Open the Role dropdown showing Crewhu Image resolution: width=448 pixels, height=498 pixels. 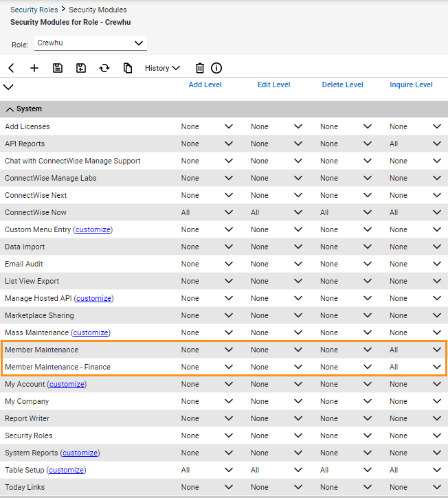point(91,43)
